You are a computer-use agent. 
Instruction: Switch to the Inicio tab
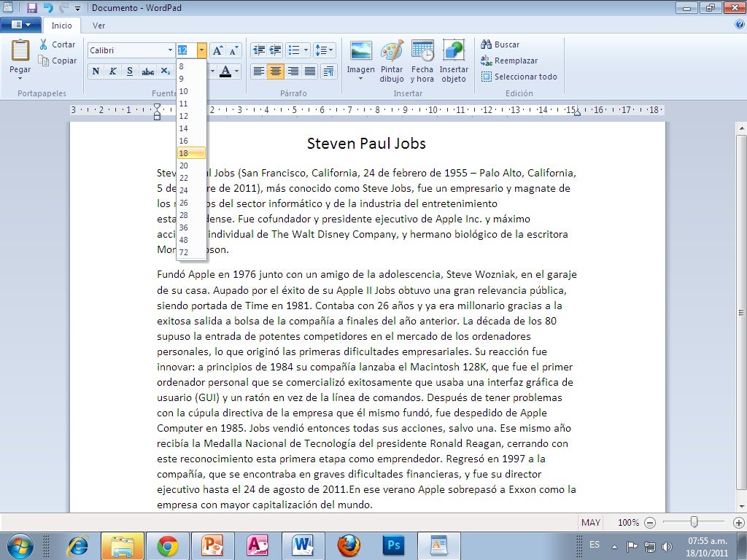pos(61,26)
